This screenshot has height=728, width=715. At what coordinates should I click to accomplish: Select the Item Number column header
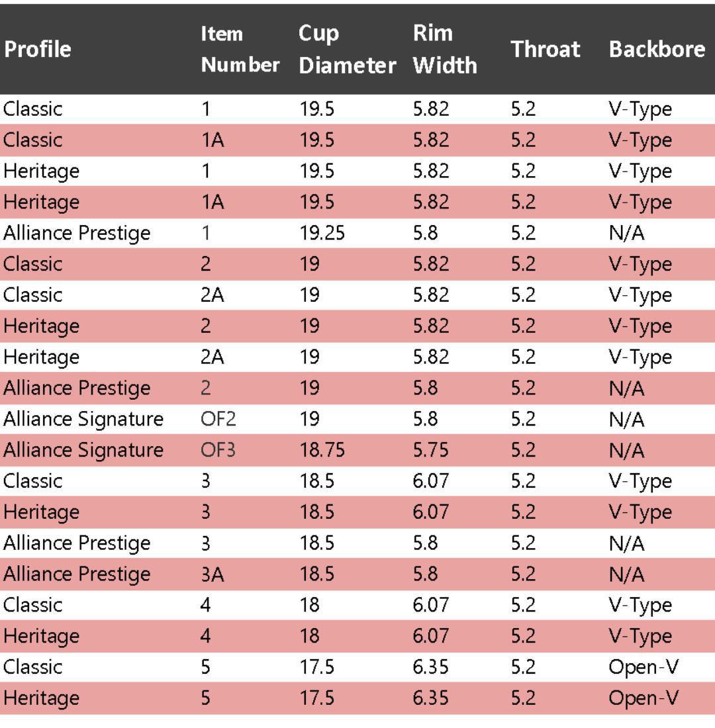(x=240, y=49)
